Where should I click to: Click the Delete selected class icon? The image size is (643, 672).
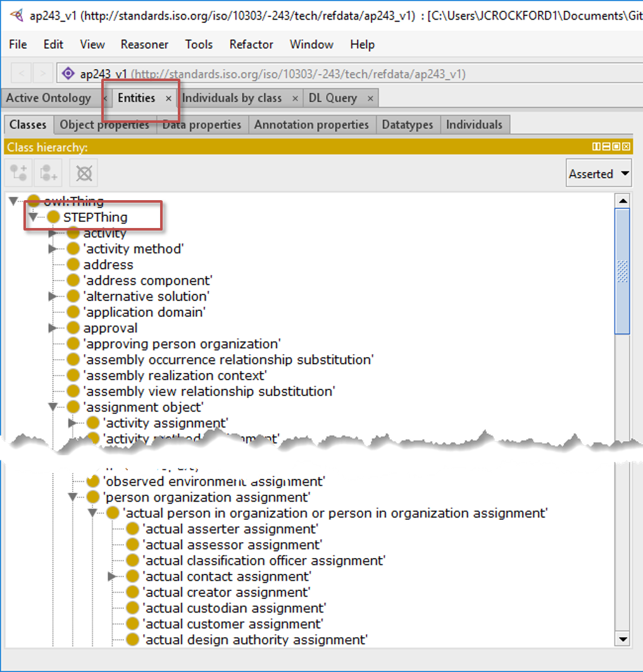pos(84,173)
